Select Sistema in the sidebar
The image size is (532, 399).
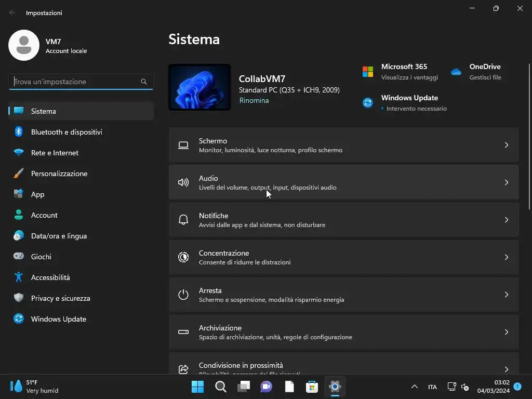tap(81, 111)
